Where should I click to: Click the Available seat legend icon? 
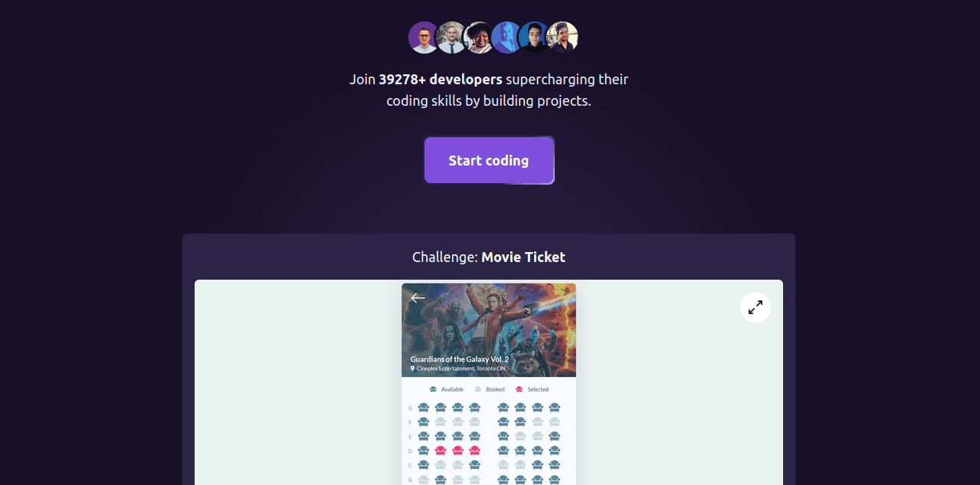pyautogui.click(x=433, y=389)
